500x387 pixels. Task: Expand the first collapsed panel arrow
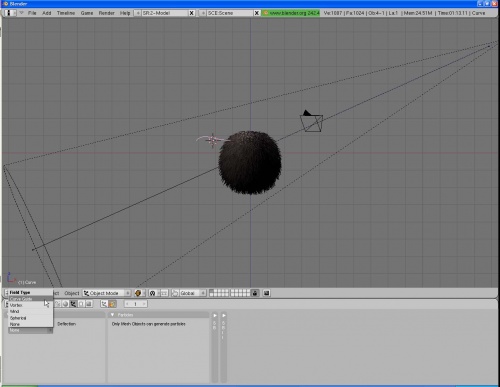click(215, 315)
